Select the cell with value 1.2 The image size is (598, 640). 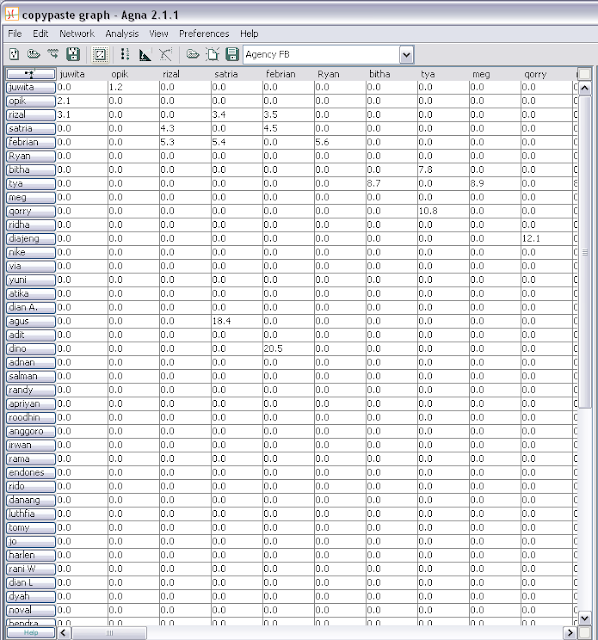133,87
